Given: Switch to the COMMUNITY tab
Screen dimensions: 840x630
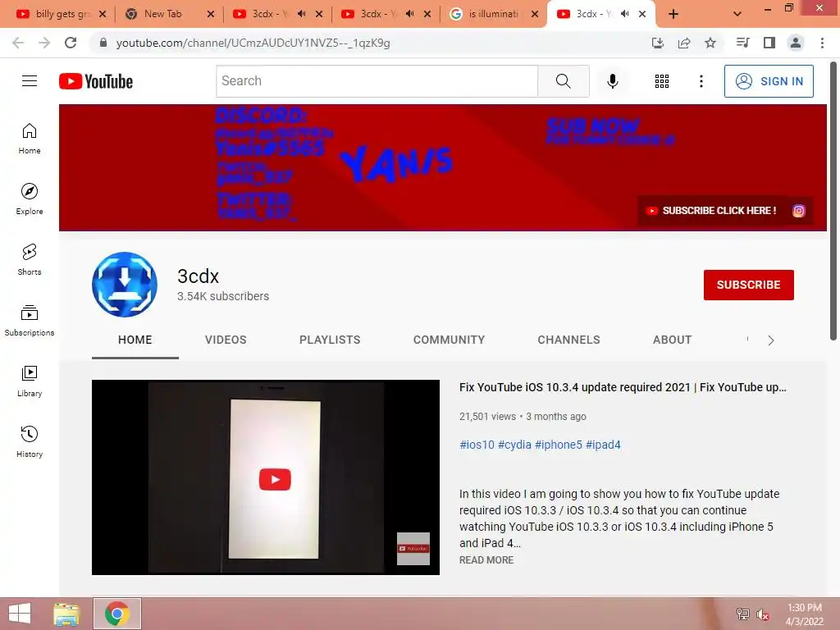Looking at the screenshot, I should click(449, 340).
